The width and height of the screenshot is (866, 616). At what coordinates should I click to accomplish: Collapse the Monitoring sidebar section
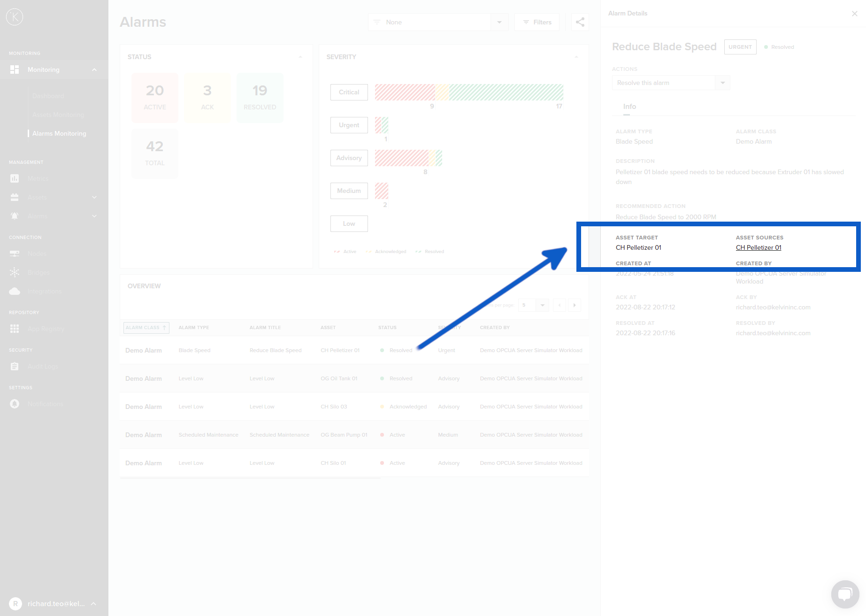94,70
